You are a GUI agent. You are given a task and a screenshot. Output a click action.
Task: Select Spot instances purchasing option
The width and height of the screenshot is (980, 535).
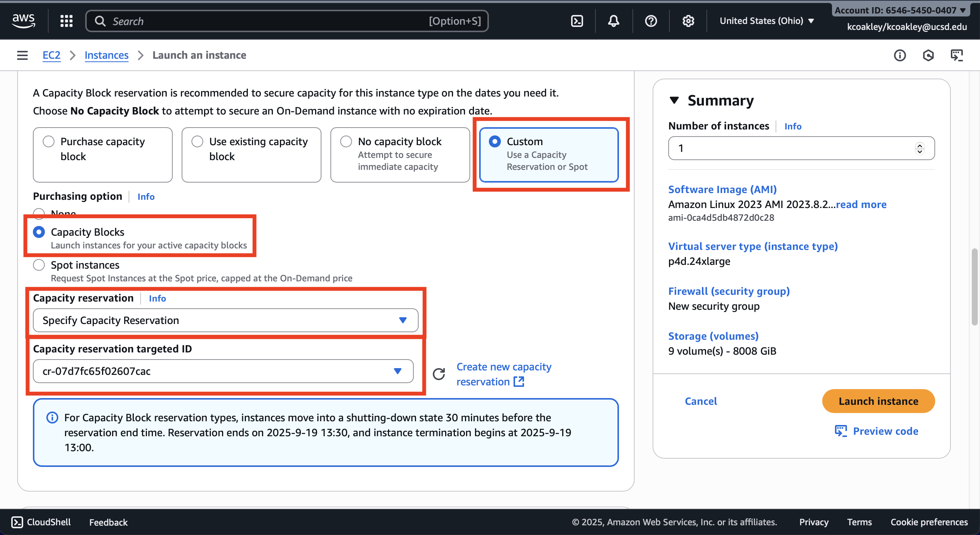click(x=39, y=265)
